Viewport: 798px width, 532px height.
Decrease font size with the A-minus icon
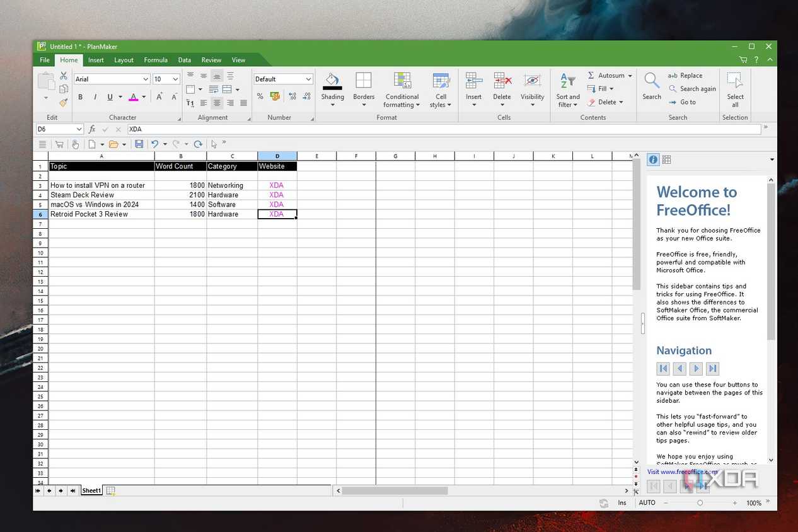click(174, 96)
